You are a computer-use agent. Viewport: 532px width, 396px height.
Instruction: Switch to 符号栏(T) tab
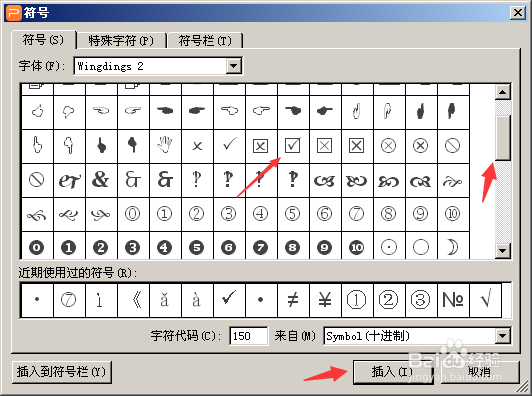click(205, 41)
